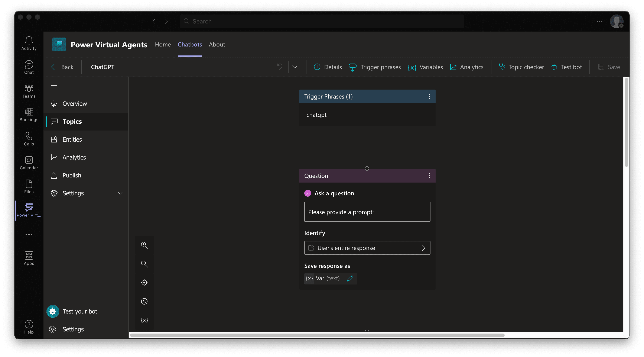644x357 pixels.
Task: Open Analytics in bot navigation
Action: tap(86, 157)
